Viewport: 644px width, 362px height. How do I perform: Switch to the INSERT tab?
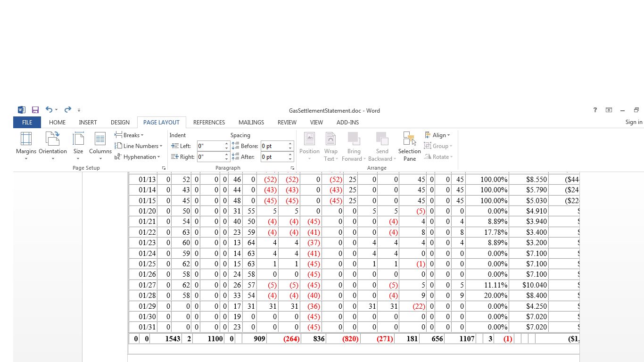point(88,123)
